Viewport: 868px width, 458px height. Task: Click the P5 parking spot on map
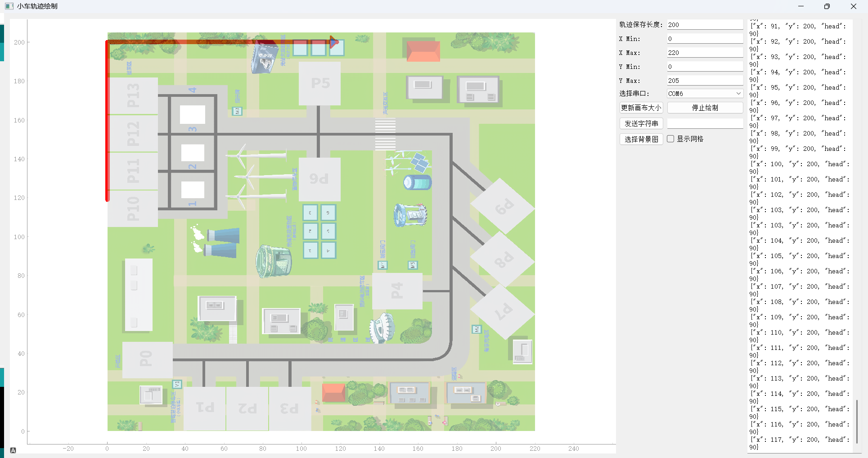[x=320, y=83]
